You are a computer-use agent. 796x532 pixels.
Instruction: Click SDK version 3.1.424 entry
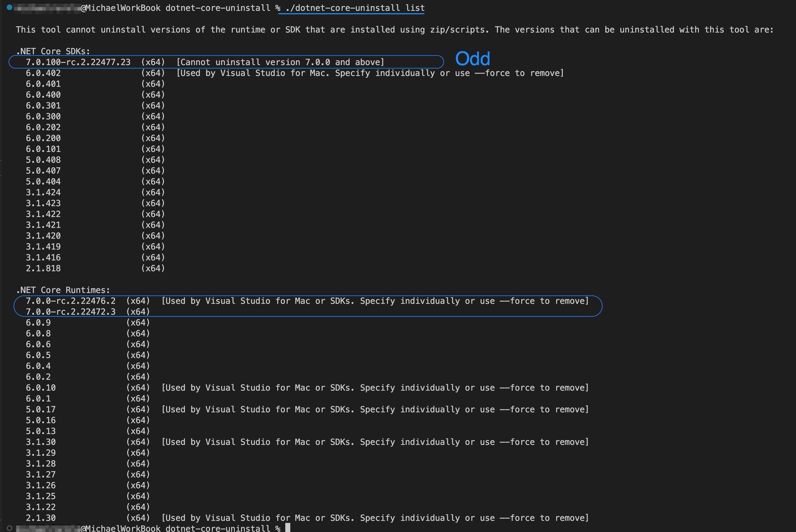click(x=43, y=192)
